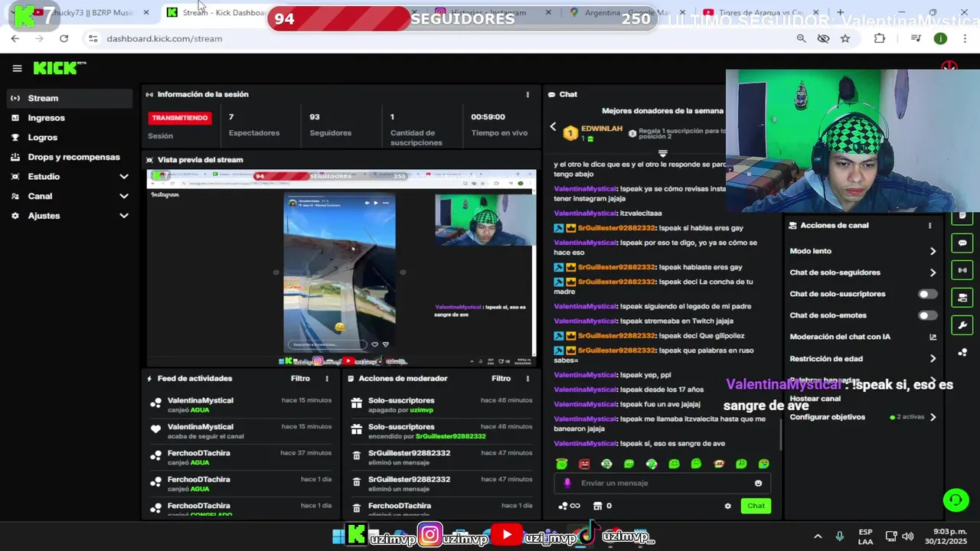Open camera icon in right toolbar
Screen dimensions: 980x551
(x=962, y=298)
